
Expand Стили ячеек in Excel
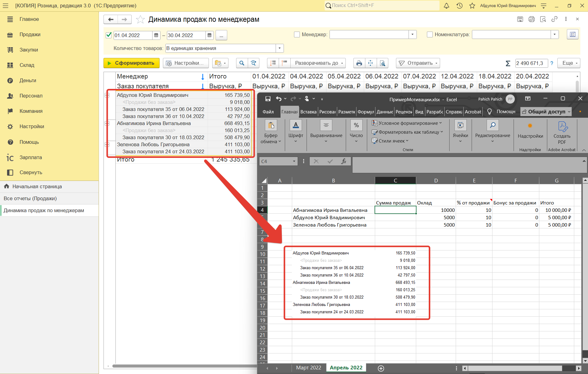pos(390,141)
